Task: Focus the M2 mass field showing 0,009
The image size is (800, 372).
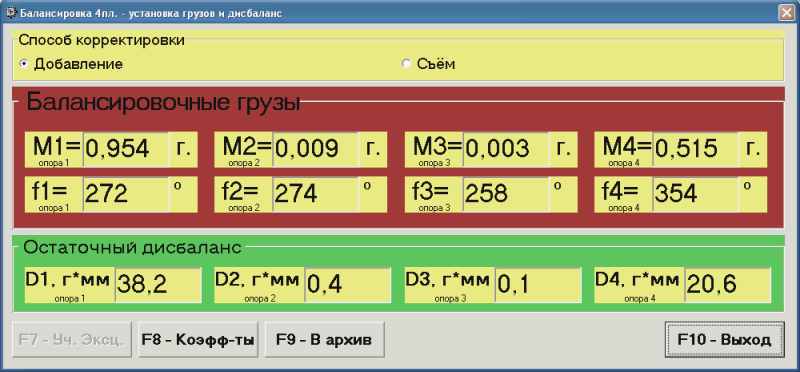Action: (315, 150)
